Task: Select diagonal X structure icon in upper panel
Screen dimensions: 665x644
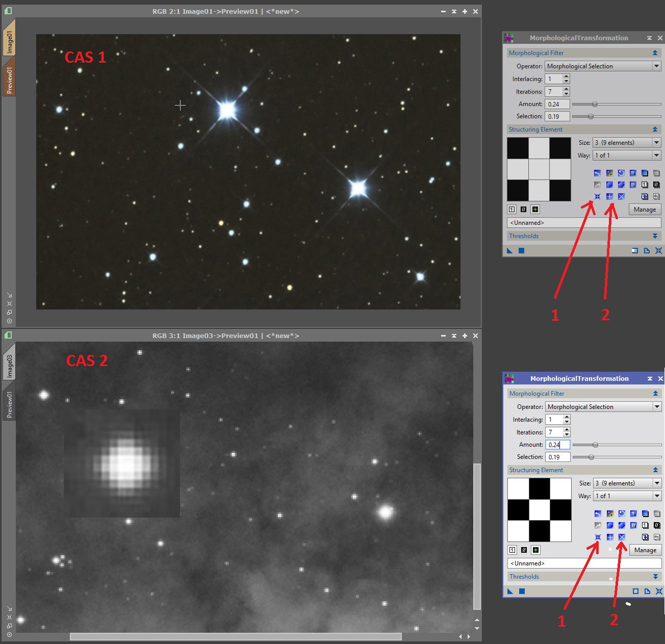Action: point(621,196)
